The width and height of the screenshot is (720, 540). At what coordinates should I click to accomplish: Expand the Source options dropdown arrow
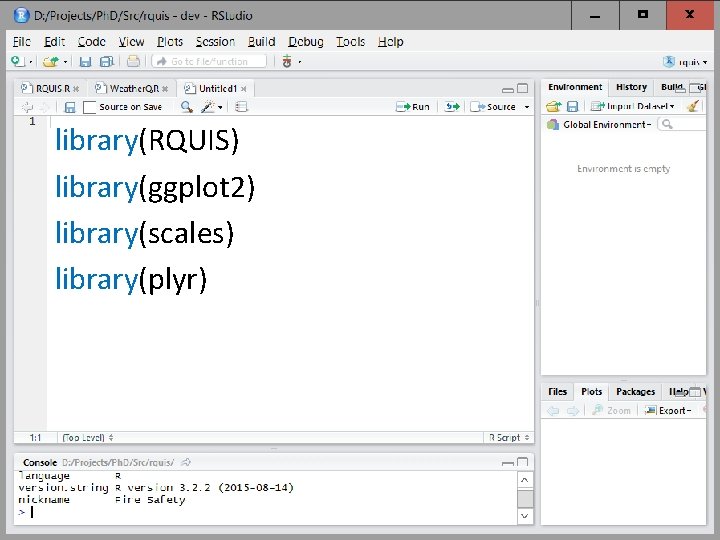(x=527, y=107)
